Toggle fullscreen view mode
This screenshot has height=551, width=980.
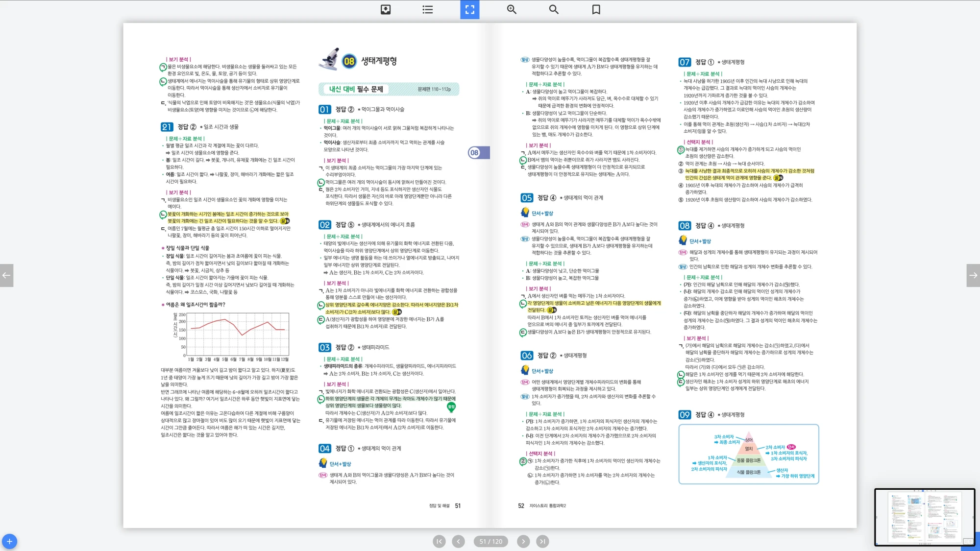469,9
